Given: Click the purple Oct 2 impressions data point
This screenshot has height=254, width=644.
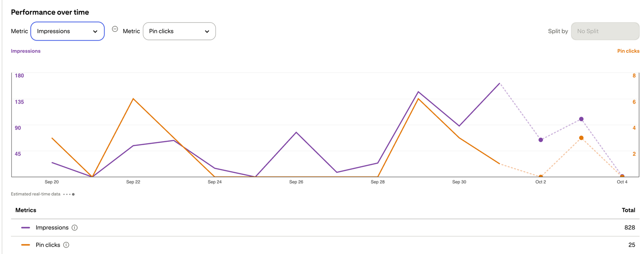Looking at the screenshot, I should click(x=541, y=140).
